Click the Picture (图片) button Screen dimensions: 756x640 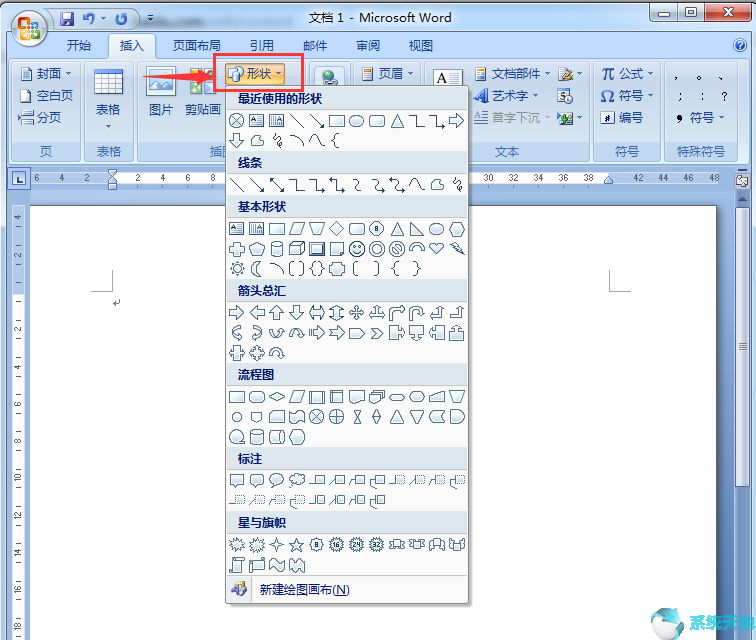pyautogui.click(x=161, y=92)
